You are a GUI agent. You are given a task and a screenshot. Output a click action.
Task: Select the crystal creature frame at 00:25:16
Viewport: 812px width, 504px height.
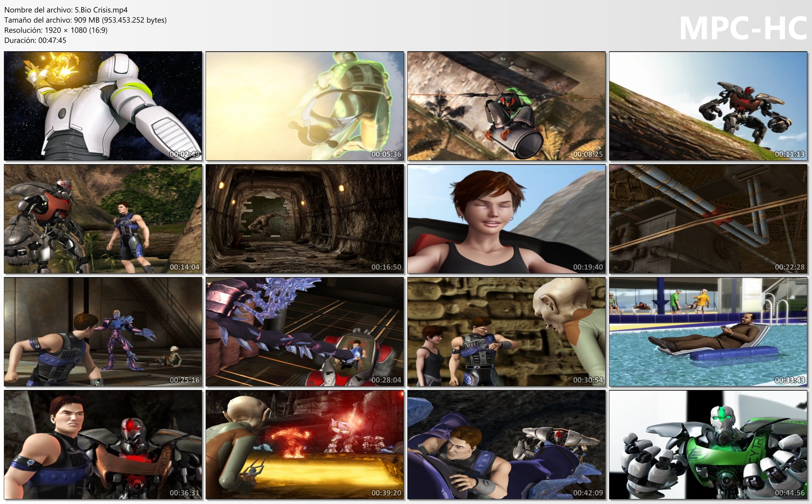(103, 331)
